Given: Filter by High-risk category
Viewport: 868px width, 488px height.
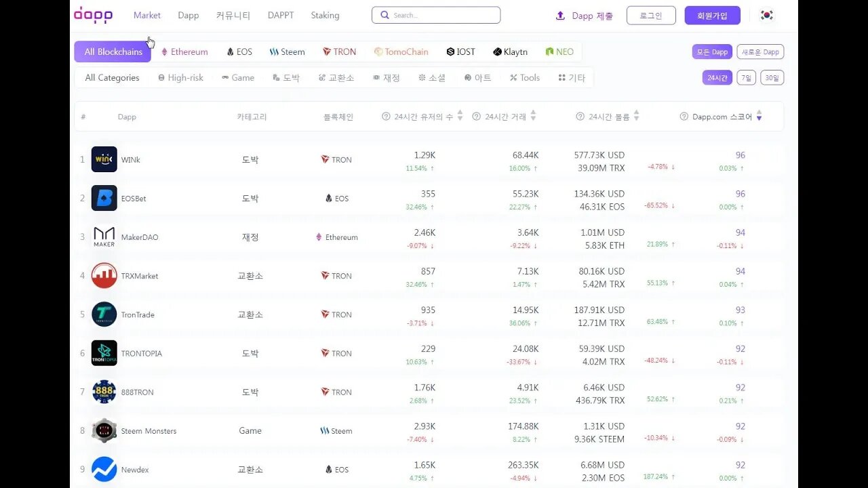Looking at the screenshot, I should [180, 78].
